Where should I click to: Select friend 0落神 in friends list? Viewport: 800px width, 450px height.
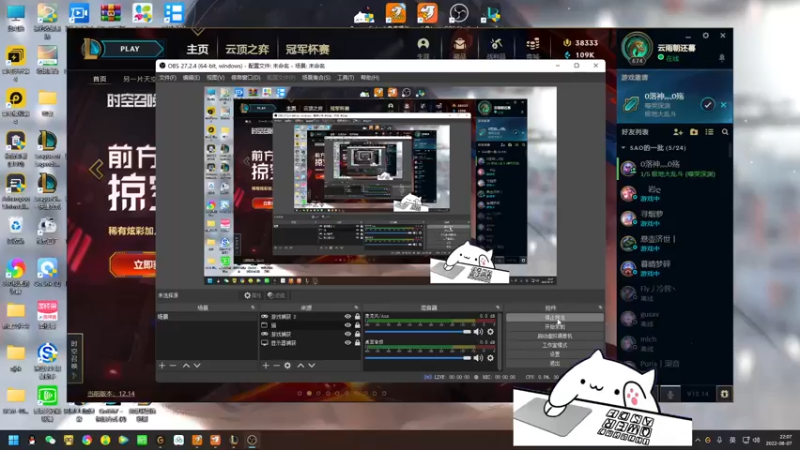(673, 169)
